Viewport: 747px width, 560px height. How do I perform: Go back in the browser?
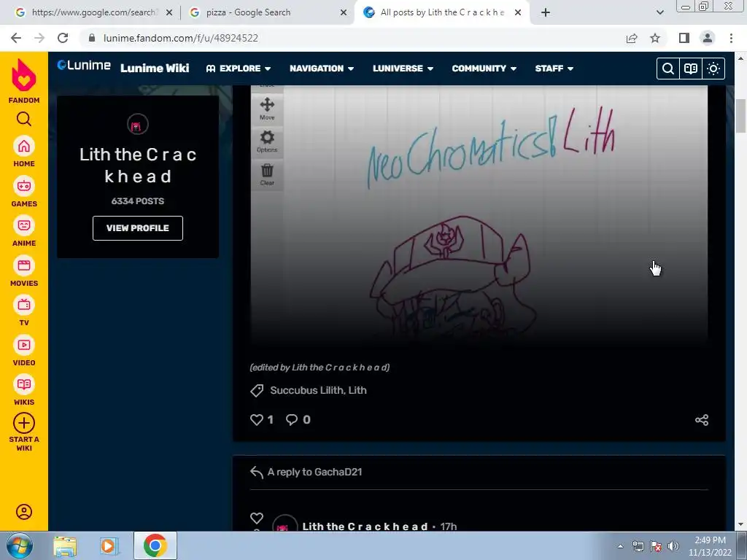(16, 38)
